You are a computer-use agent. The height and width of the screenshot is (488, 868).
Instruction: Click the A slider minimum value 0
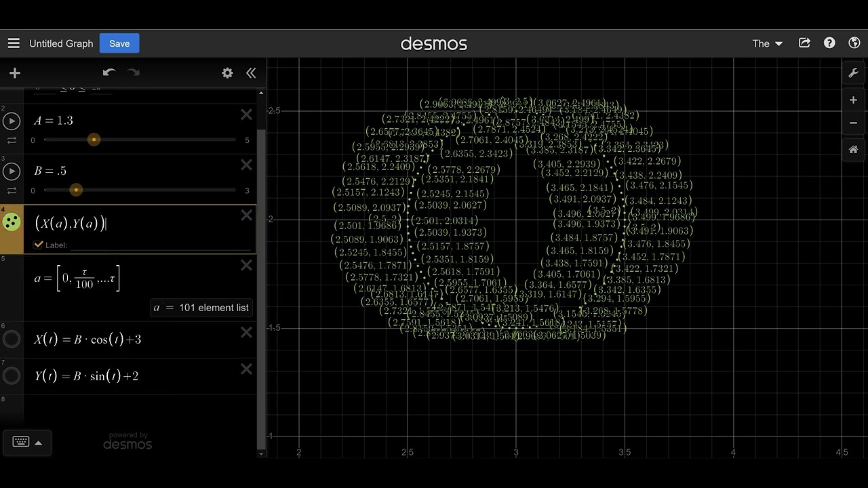click(x=33, y=140)
